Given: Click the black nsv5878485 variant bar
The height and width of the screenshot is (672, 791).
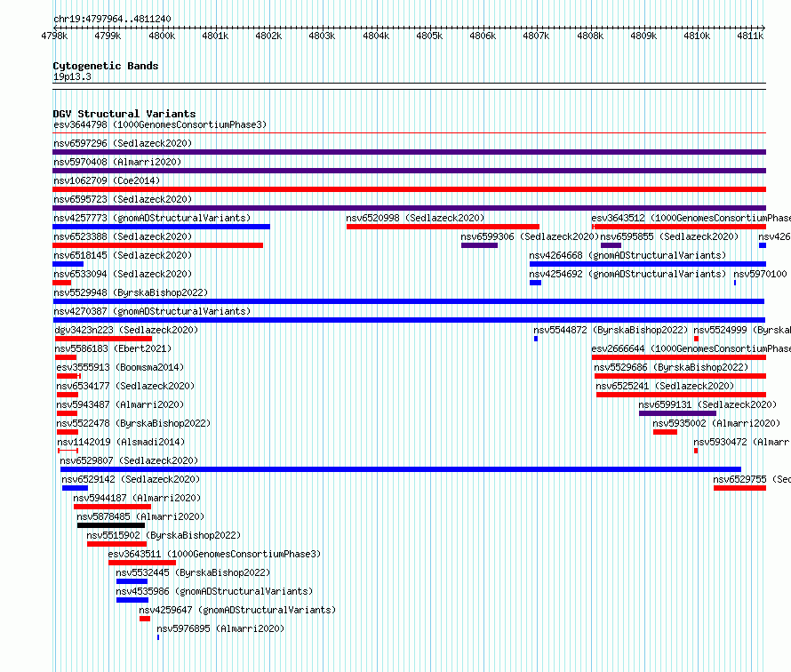Looking at the screenshot, I should [x=111, y=525].
